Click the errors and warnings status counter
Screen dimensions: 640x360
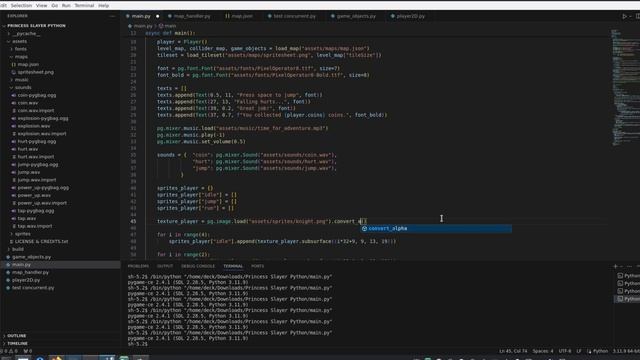pyautogui.click(x=9, y=351)
